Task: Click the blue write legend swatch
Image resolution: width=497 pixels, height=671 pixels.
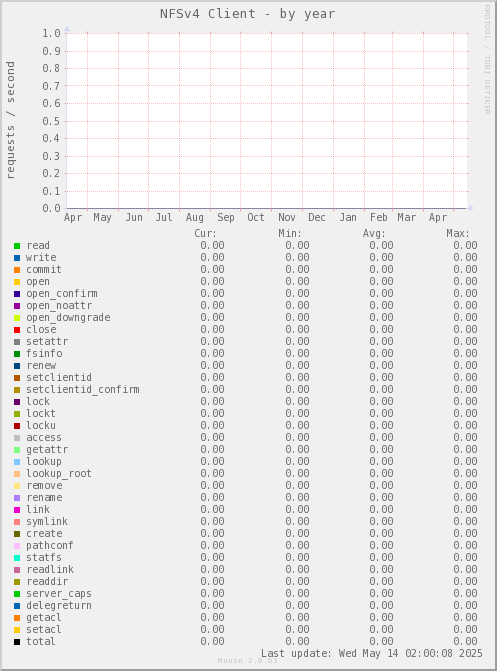Action: pyautogui.click(x=17, y=258)
